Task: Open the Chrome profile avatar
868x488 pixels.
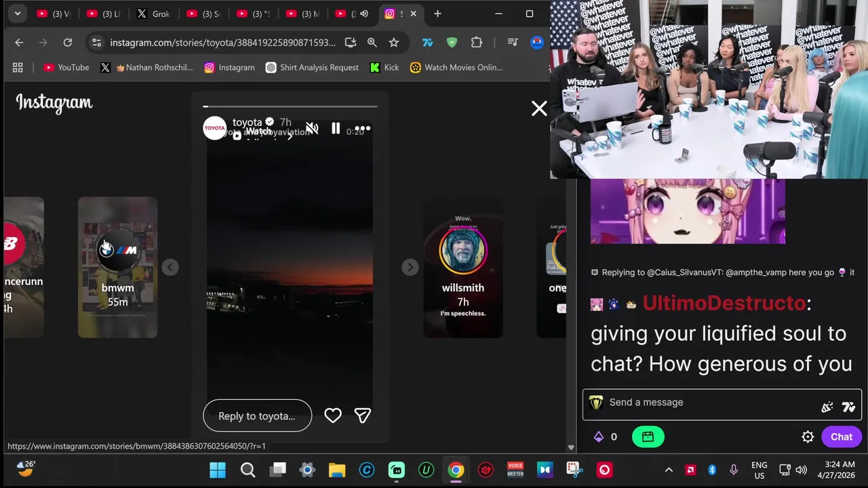Action: click(x=537, y=43)
